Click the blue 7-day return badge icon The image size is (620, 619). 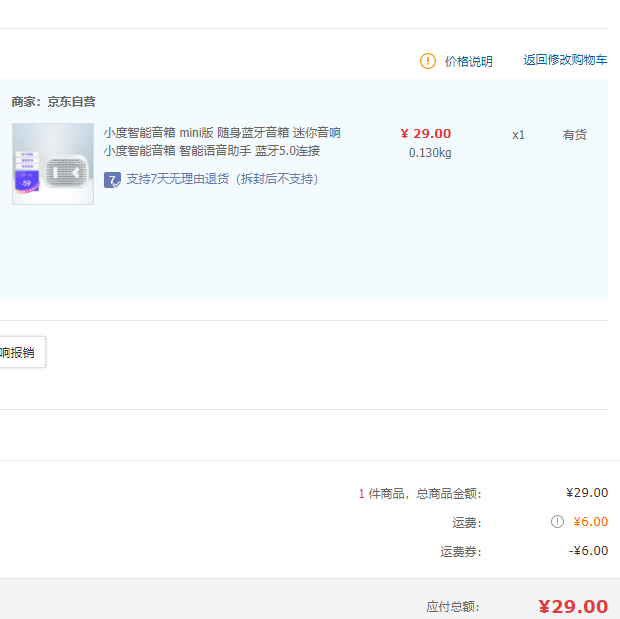point(112,180)
